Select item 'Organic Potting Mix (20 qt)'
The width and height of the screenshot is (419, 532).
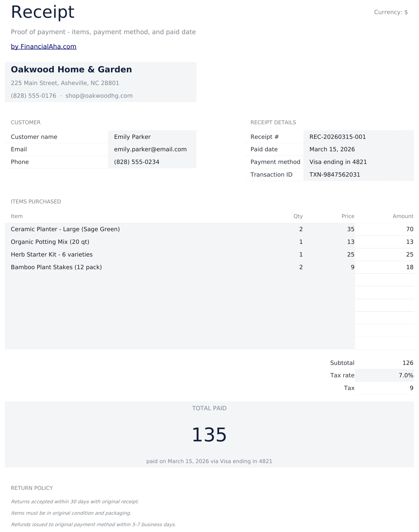coord(50,242)
